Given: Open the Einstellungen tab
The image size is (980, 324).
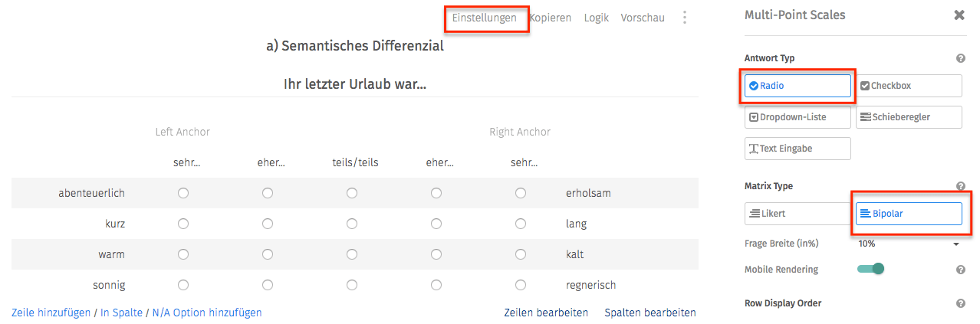Looking at the screenshot, I should click(484, 18).
